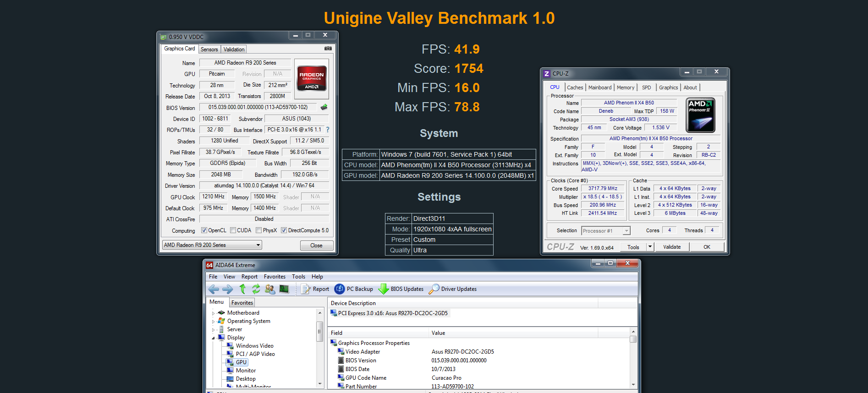Open the Favorites tab in AIDA64 side panel
The height and width of the screenshot is (393, 868).
coord(242,303)
